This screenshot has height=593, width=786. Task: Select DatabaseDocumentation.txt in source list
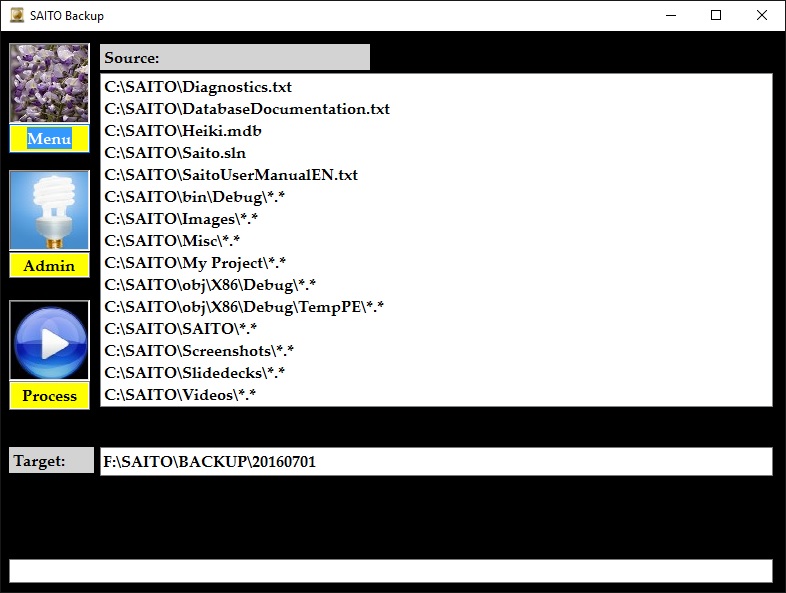point(247,109)
